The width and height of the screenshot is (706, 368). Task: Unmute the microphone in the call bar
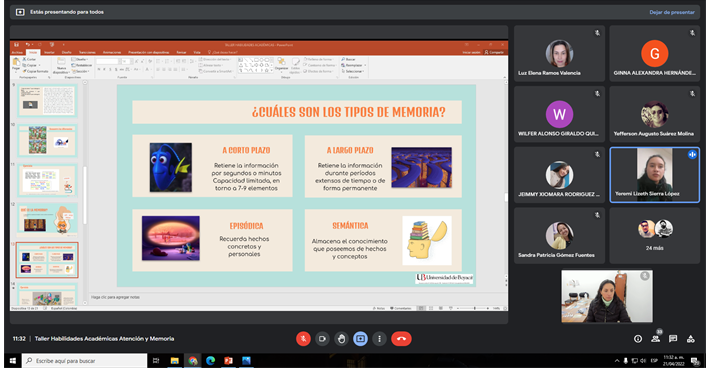pos(303,339)
